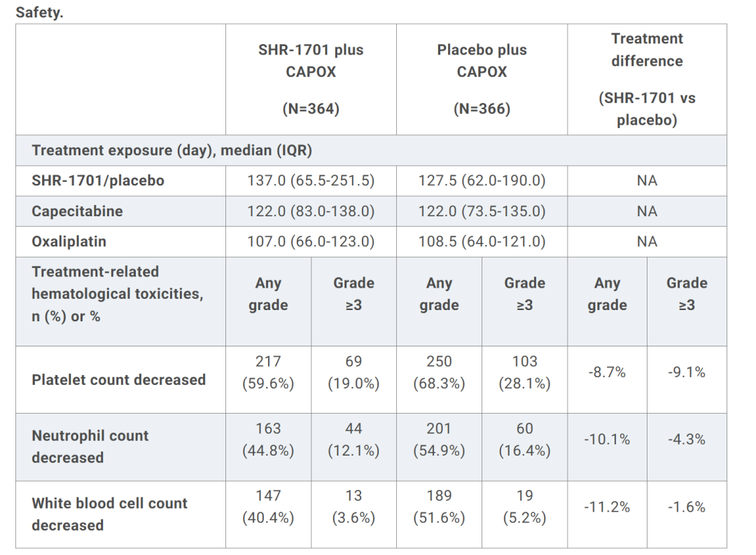Click the "Platelet count decreased" row label
The image size is (756, 555).
tap(119, 379)
